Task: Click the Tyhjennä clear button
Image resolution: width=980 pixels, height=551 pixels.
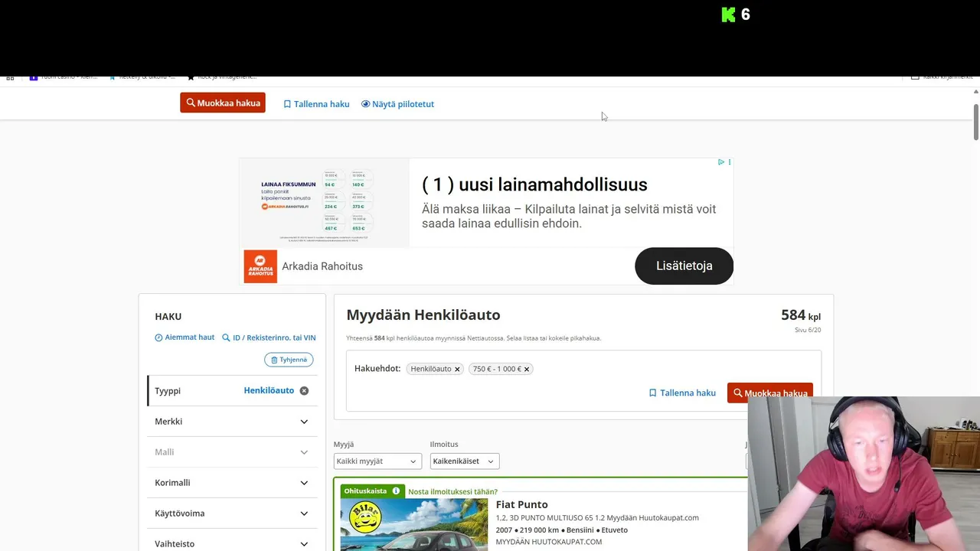Action: (x=289, y=360)
